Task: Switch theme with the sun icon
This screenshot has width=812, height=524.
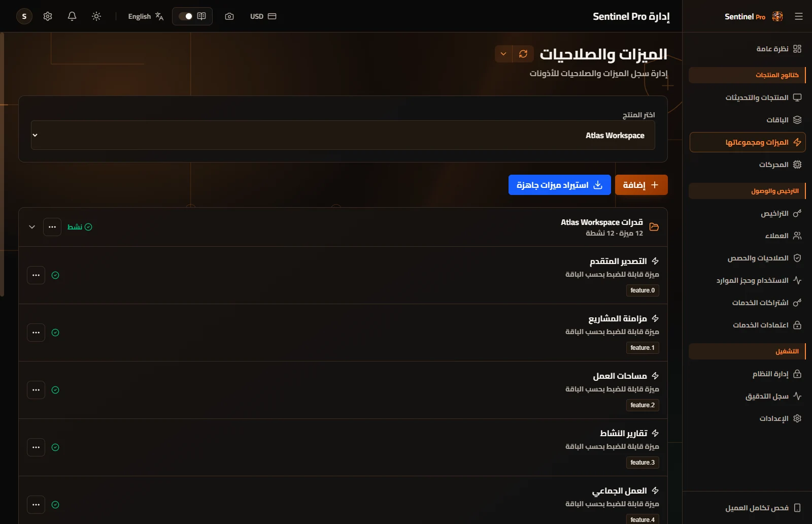Action: (96, 16)
